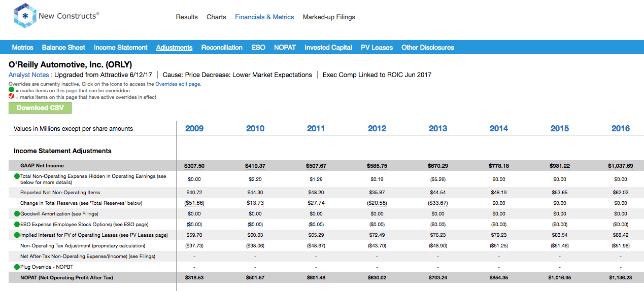Click green override dot for Total Non-Operating Expense
This screenshot has height=291, width=644.
point(17,176)
